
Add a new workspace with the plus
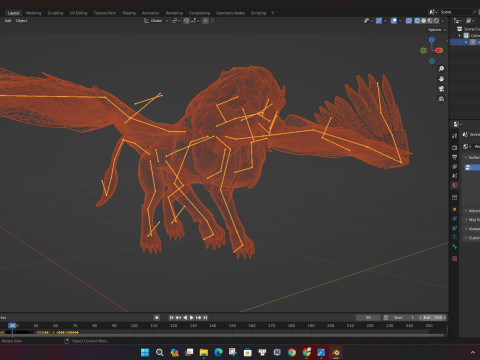[273, 13]
